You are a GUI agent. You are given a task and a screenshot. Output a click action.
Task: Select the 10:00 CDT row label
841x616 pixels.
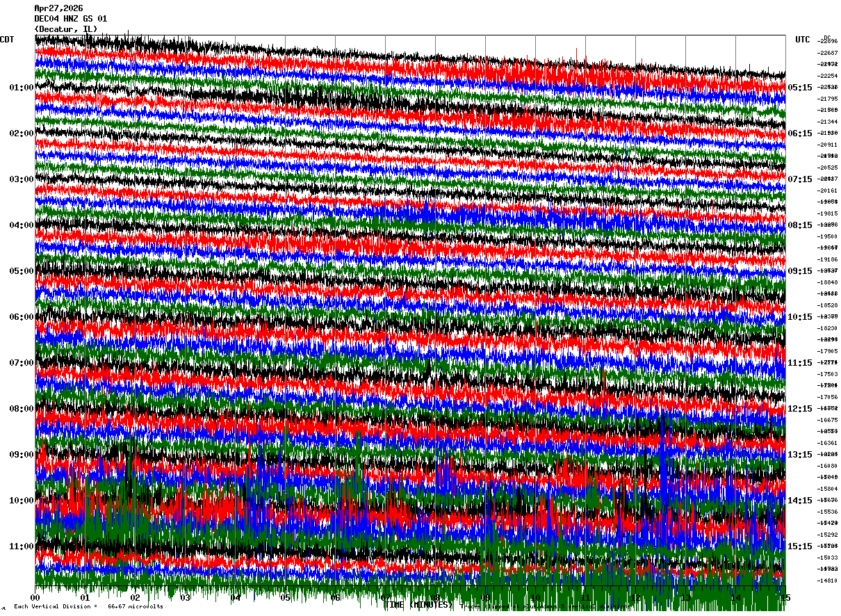pos(22,501)
